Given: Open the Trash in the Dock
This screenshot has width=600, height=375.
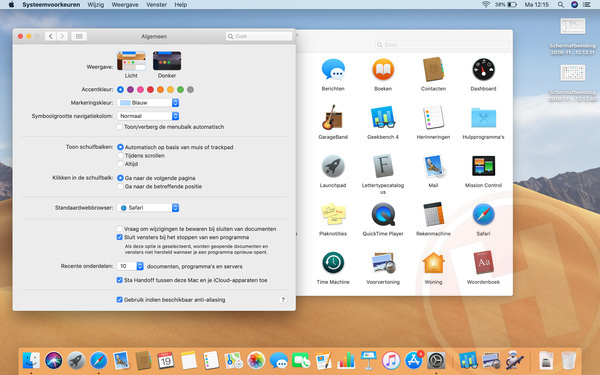Looking at the screenshot, I should (x=569, y=360).
